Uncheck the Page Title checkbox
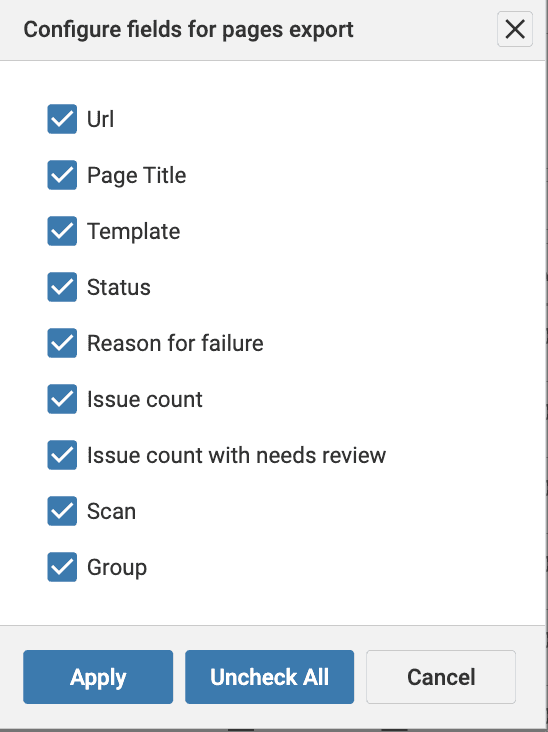 click(x=62, y=175)
